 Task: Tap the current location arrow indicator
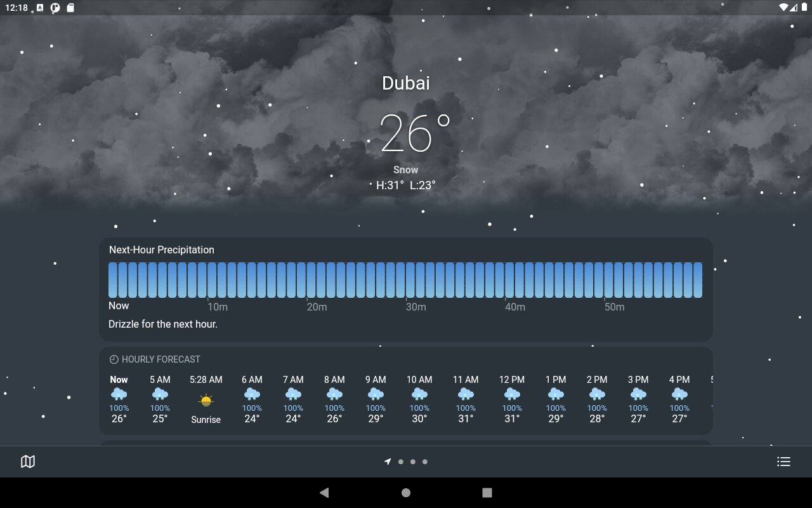point(388,462)
